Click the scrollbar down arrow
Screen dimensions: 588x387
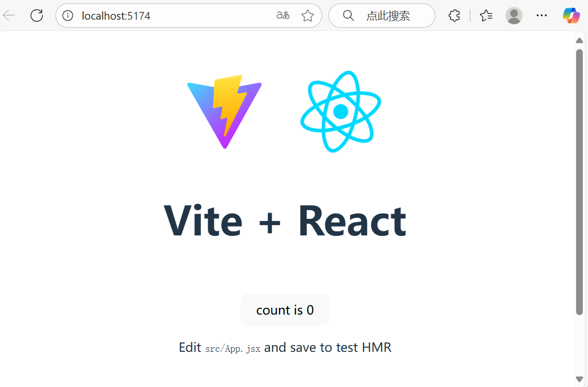pyautogui.click(x=579, y=379)
